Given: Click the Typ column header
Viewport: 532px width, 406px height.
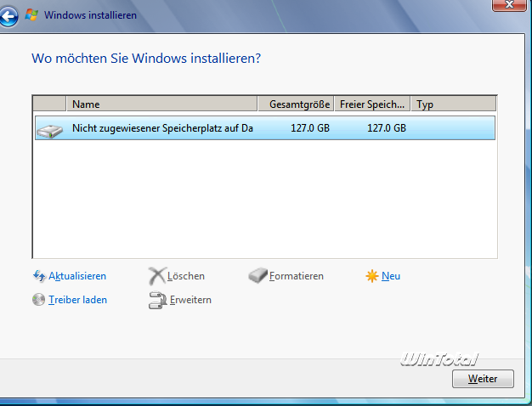Looking at the screenshot, I should (x=454, y=104).
